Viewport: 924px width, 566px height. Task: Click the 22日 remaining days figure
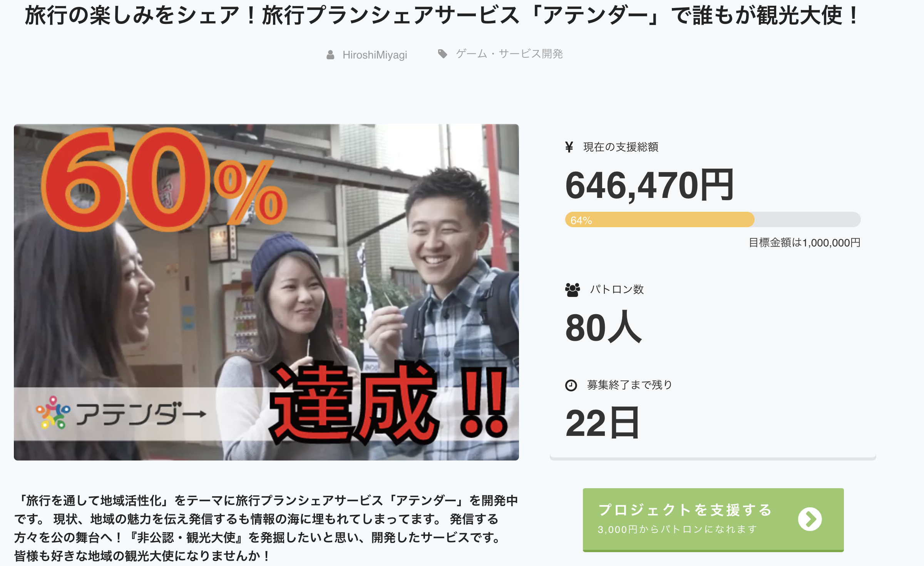[x=603, y=423]
